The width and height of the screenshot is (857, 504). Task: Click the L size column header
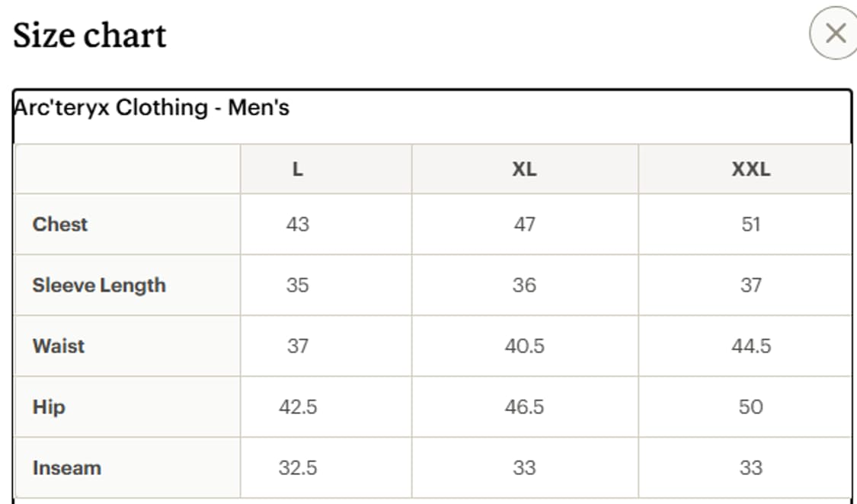(x=298, y=169)
